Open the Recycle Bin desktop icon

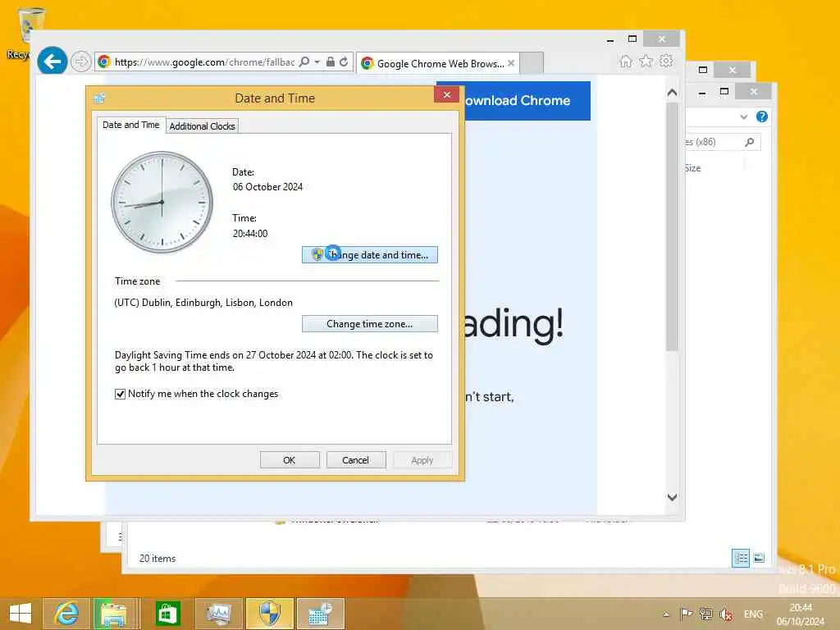point(31,32)
